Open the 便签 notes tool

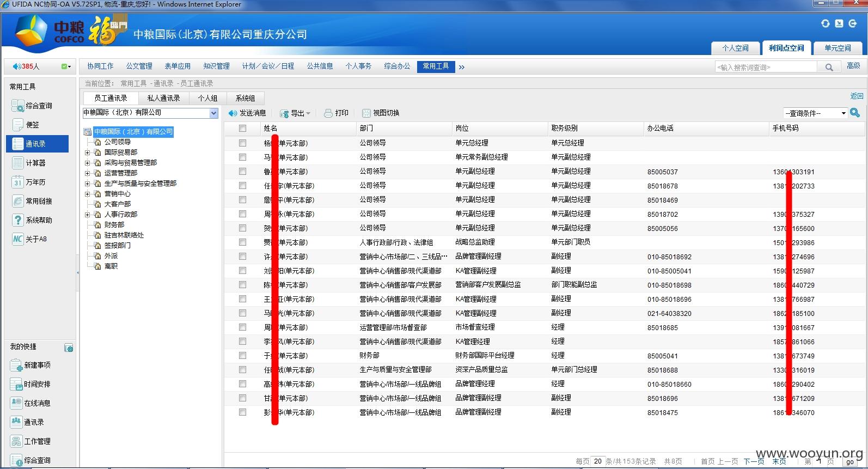pyautogui.click(x=26, y=125)
